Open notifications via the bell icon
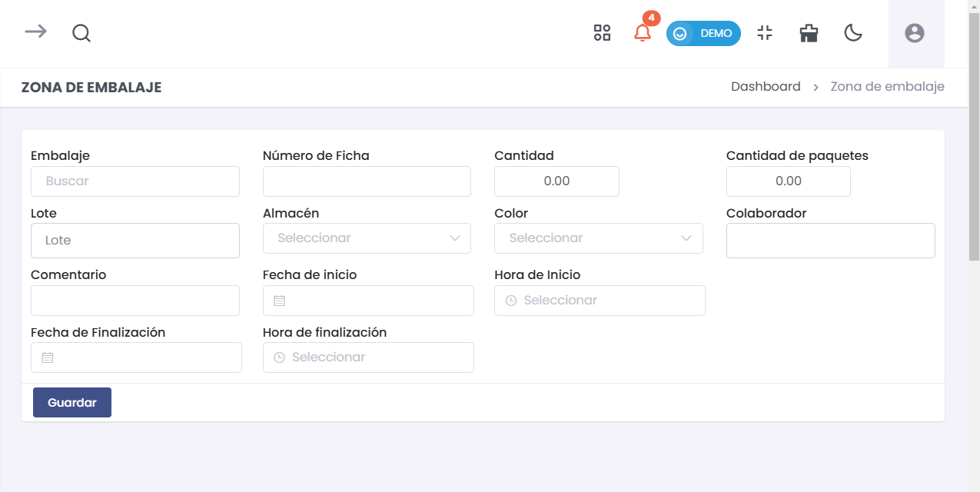 643,33
